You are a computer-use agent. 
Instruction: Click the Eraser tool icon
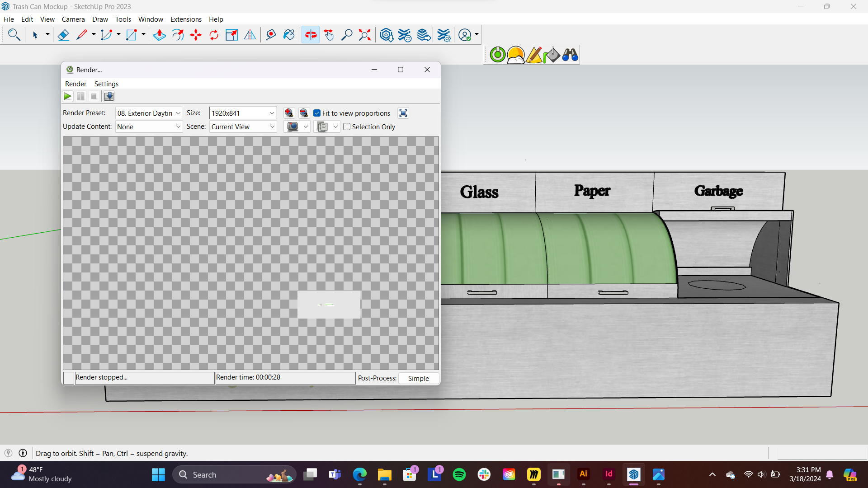point(62,35)
